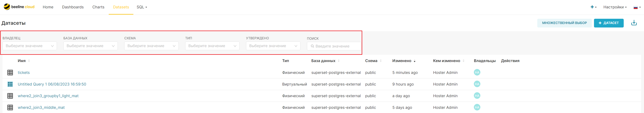Expand the Настройки menu
The image size is (644, 113).
615,7
